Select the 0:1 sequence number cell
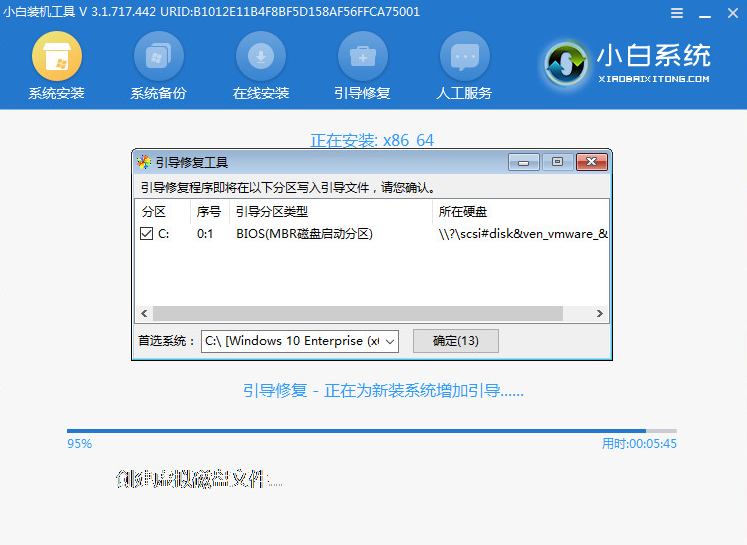 pyautogui.click(x=205, y=234)
